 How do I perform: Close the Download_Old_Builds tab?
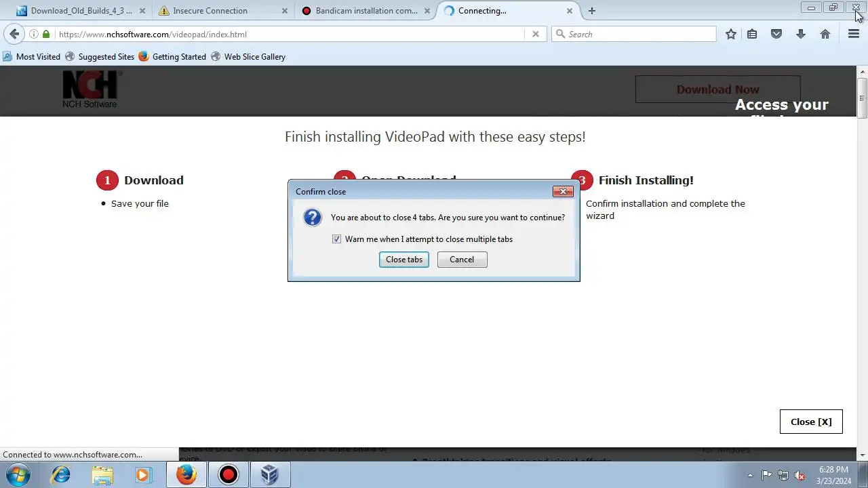pos(142,11)
